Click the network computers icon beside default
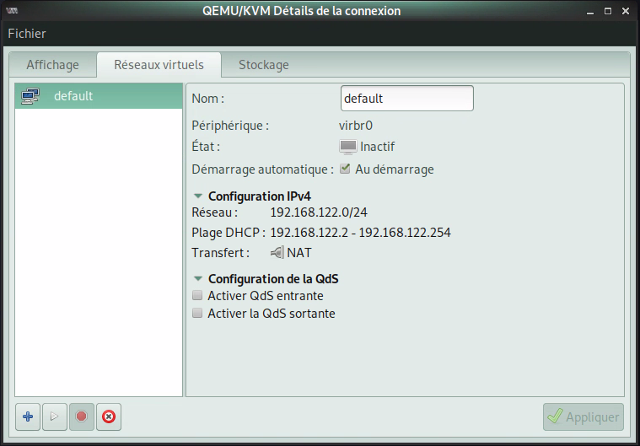Image resolution: width=640 pixels, height=446 pixels. 30,96
